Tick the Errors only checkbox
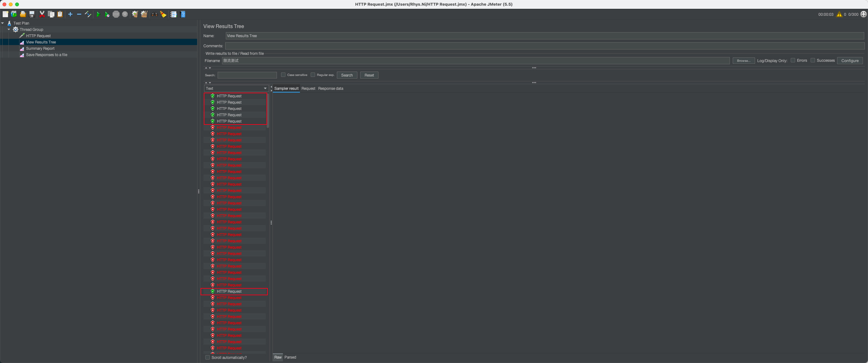Viewport: 868px width, 363px height. click(x=793, y=60)
